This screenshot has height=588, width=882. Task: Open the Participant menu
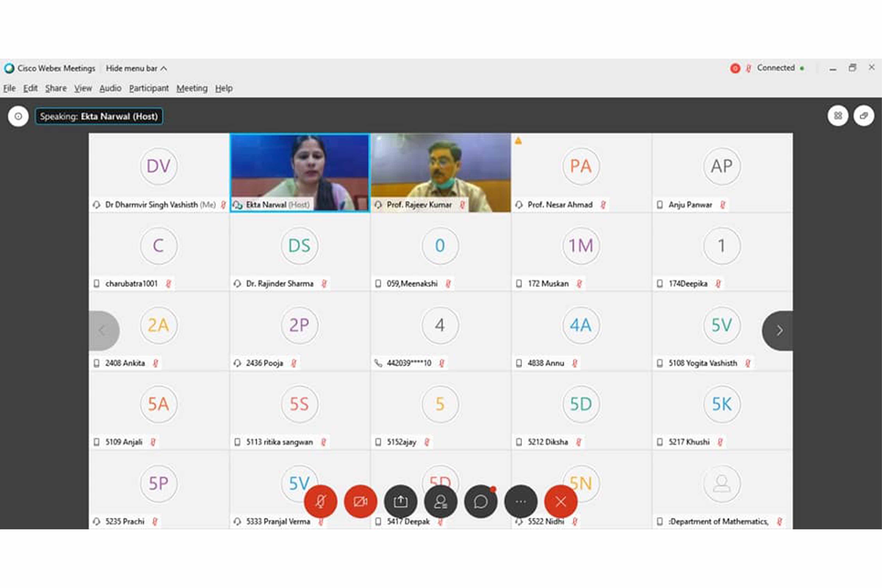[149, 88]
